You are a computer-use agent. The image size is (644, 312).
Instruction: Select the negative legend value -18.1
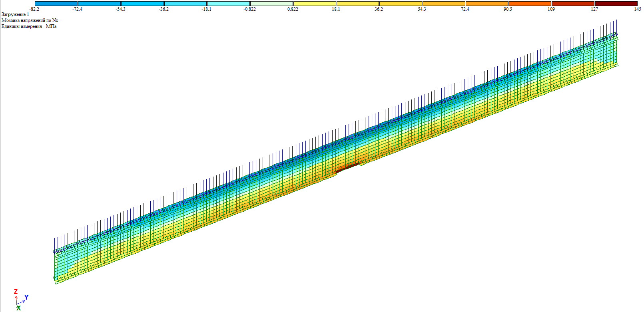click(206, 9)
